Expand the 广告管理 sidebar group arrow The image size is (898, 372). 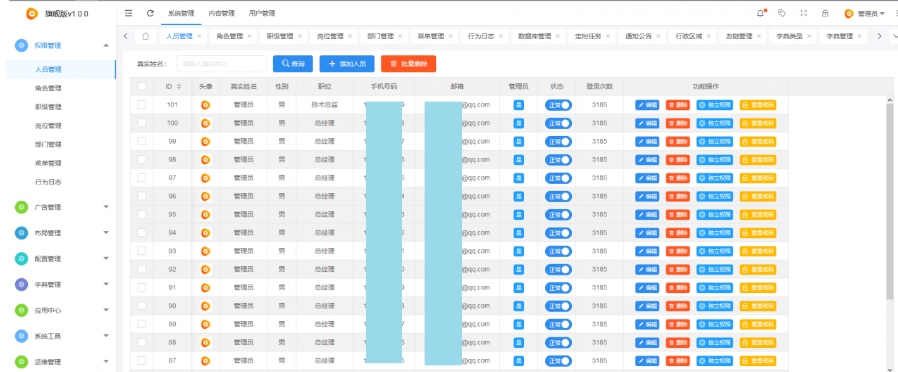point(106,207)
